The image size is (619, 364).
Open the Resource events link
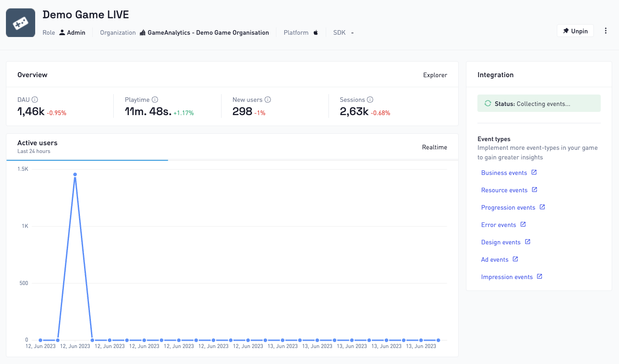pyautogui.click(x=504, y=190)
